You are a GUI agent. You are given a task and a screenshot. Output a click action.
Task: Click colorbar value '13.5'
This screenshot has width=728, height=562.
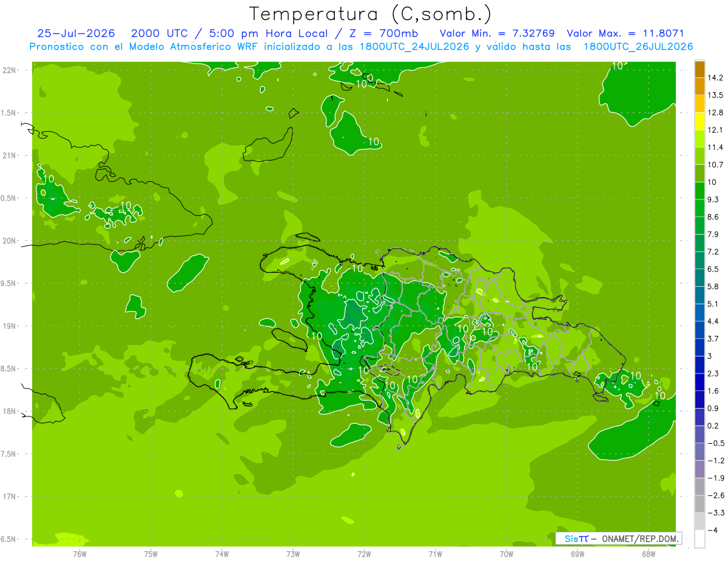[x=715, y=95]
